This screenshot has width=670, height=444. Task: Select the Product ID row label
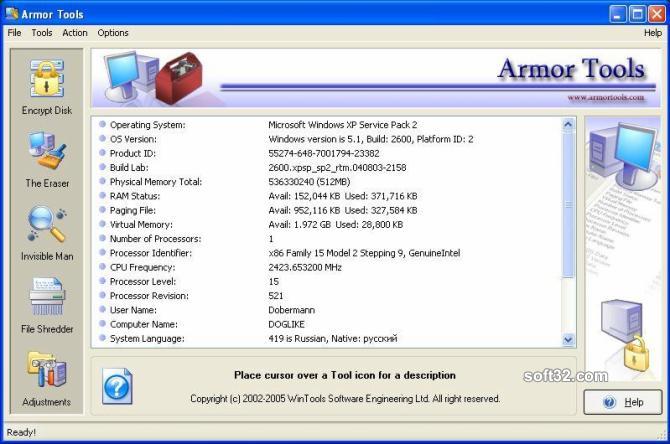(x=132, y=153)
